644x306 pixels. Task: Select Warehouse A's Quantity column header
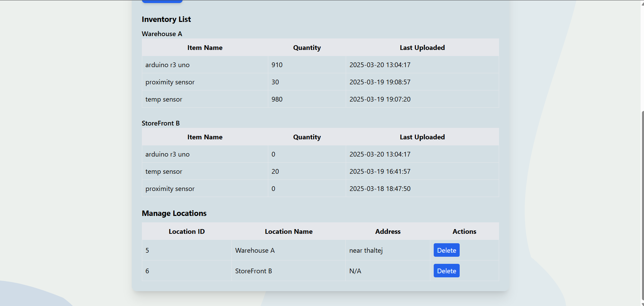point(307,48)
